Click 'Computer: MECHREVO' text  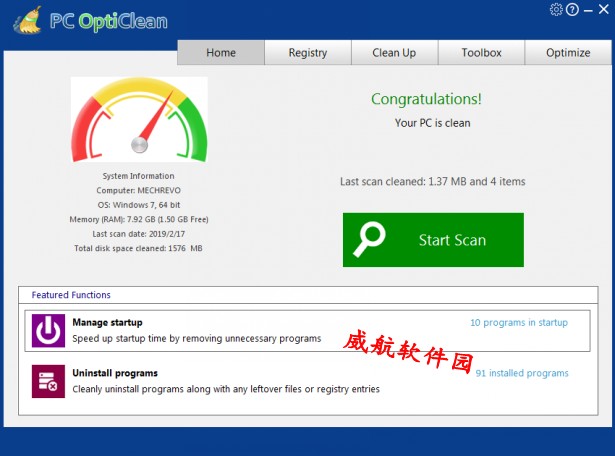pos(138,191)
